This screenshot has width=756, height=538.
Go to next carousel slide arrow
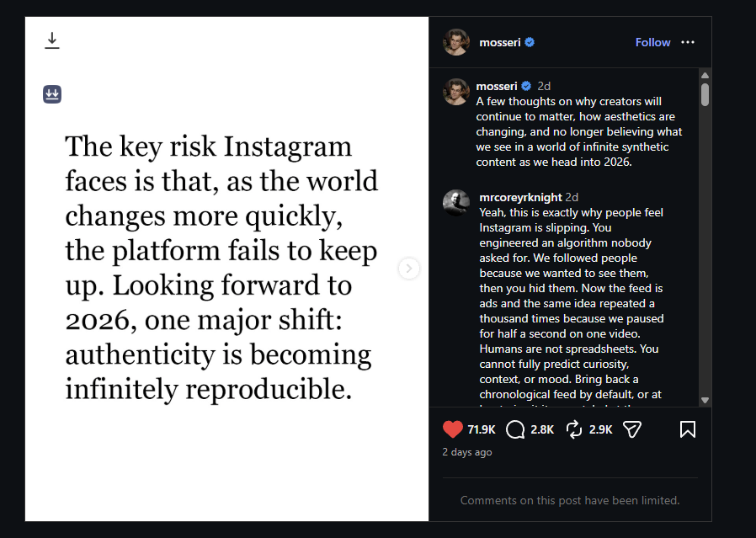[x=408, y=269]
